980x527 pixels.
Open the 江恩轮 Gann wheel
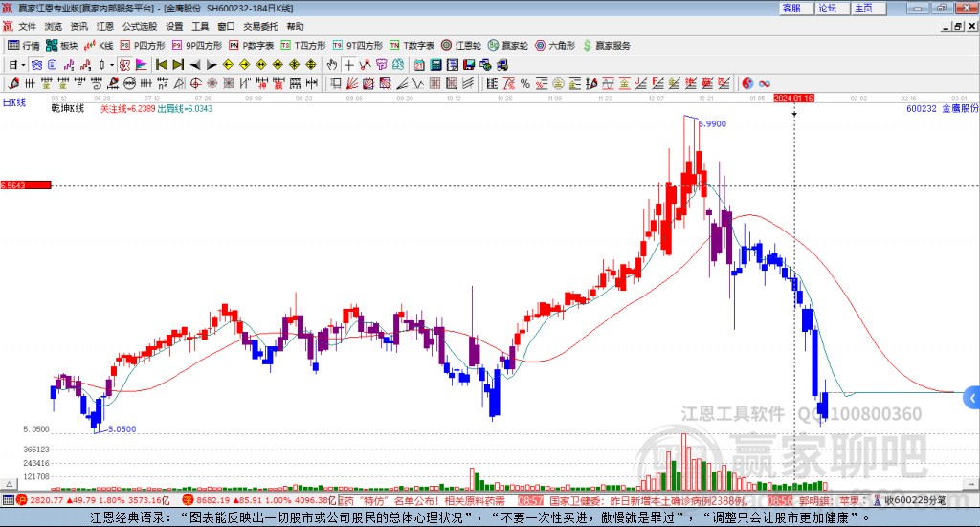tap(461, 46)
